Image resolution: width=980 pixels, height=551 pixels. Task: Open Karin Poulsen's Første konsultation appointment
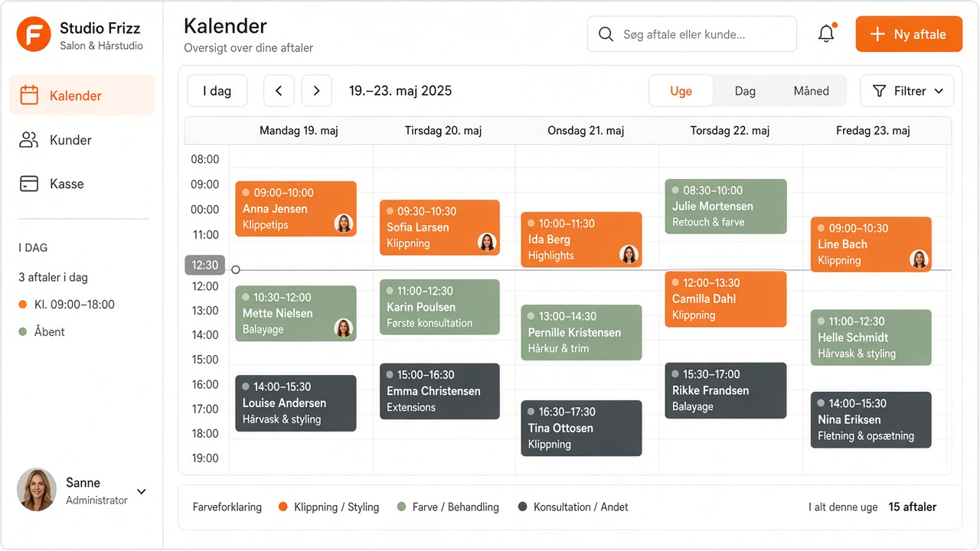click(439, 307)
